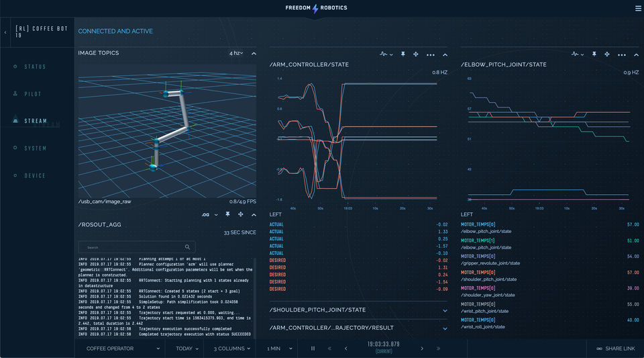Step back one frame in timeline
This screenshot has height=358, width=644.
click(345, 349)
